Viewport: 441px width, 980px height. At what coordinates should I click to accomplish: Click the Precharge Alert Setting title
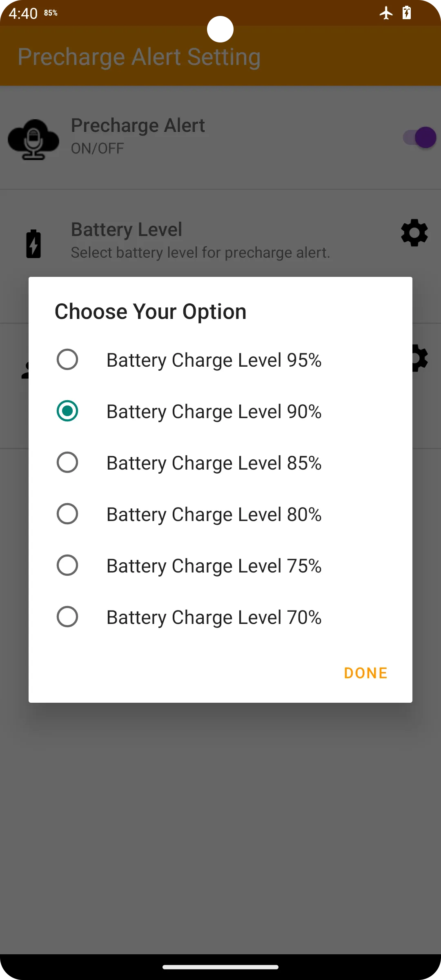coord(139,57)
